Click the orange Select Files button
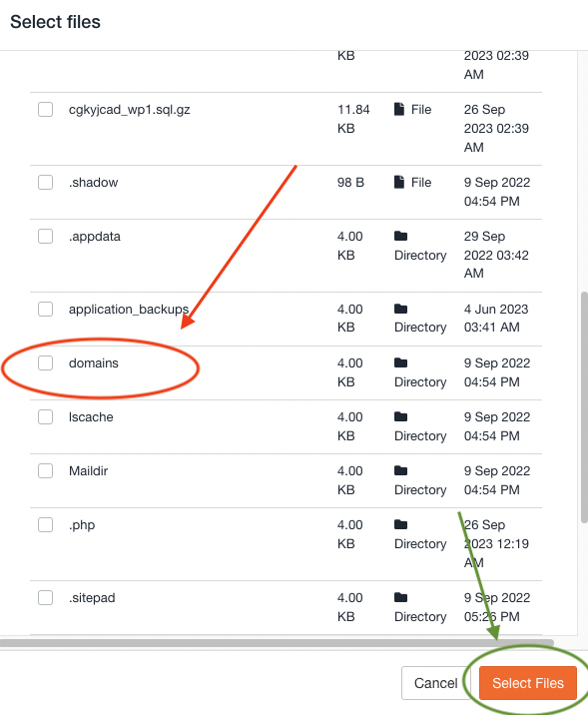The image size is (588, 715). pyautogui.click(x=528, y=683)
